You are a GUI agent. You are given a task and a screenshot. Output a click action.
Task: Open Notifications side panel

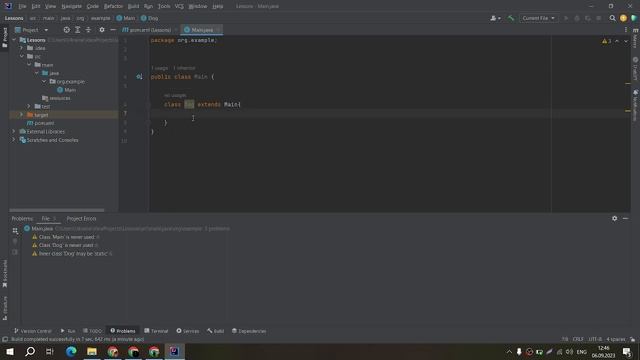tap(636, 105)
